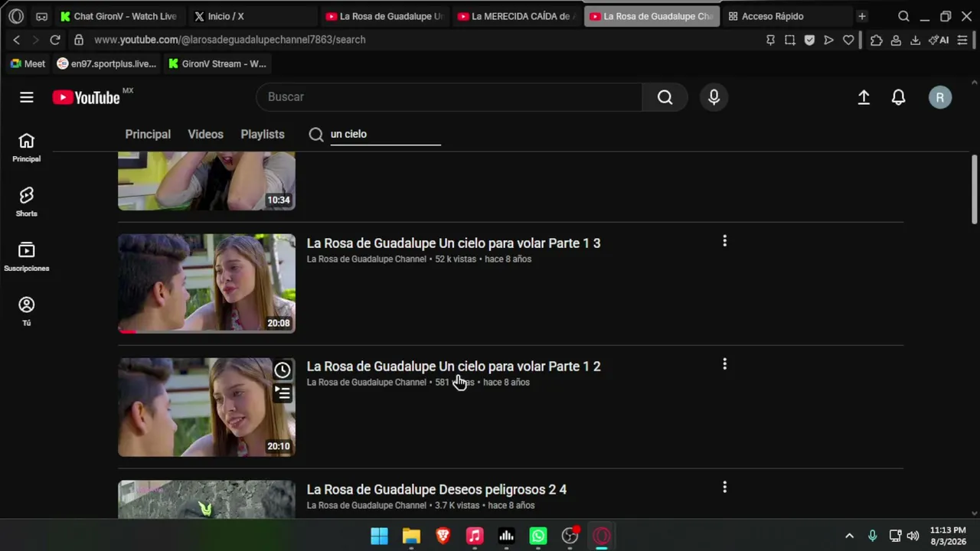Open the player arrow icon in address bar
The image size is (980, 551).
828,40
